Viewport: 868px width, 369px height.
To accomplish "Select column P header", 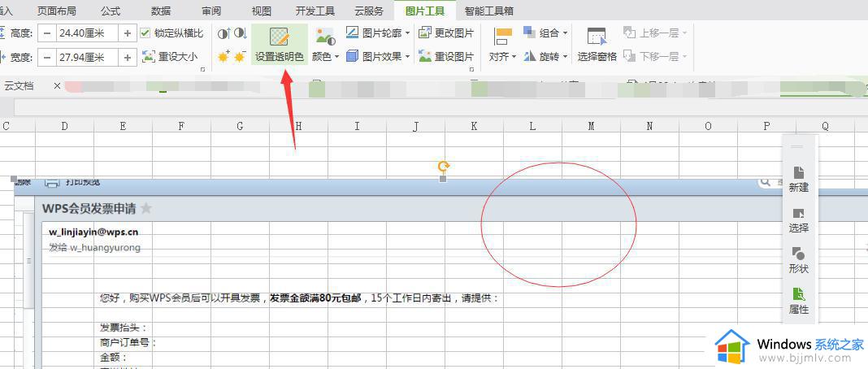I will [x=766, y=126].
